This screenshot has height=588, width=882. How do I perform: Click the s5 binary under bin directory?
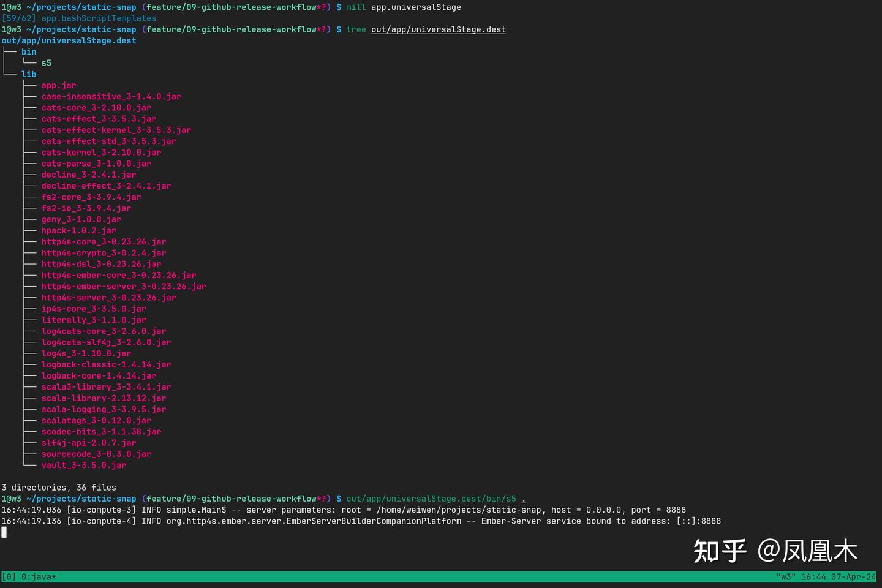tap(46, 62)
